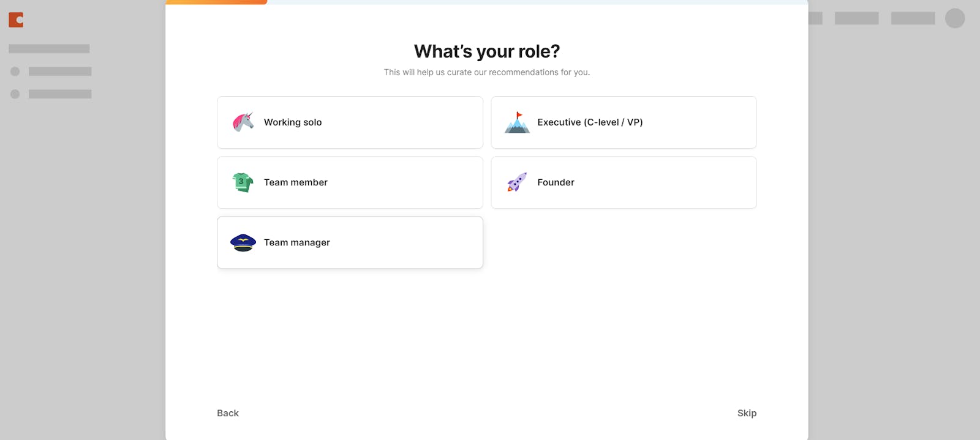Viewport: 980px width, 440px height.
Task: Select the "Founder" role label
Action: click(x=556, y=182)
